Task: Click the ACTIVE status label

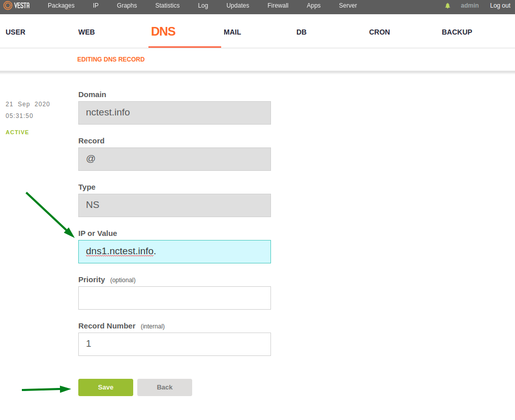Action: tap(17, 132)
